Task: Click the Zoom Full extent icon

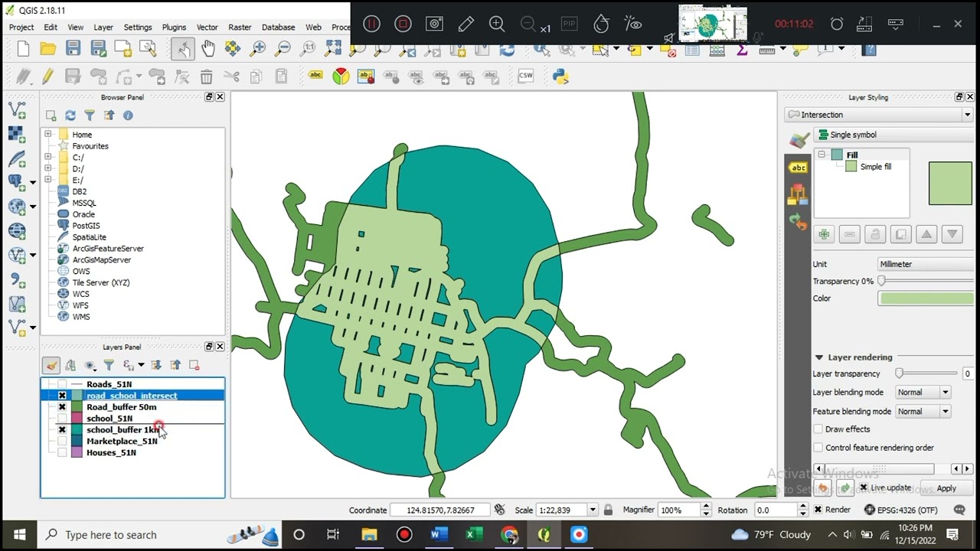Action: pyautogui.click(x=333, y=49)
